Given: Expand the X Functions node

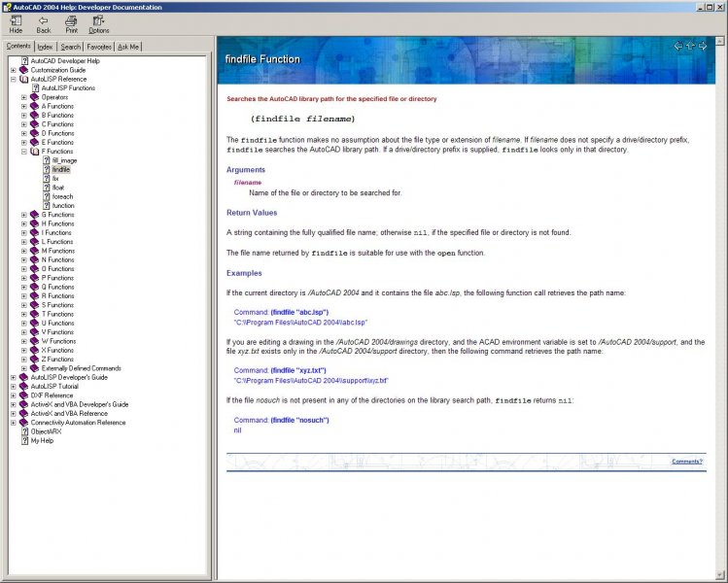Looking at the screenshot, I should pos(23,351).
